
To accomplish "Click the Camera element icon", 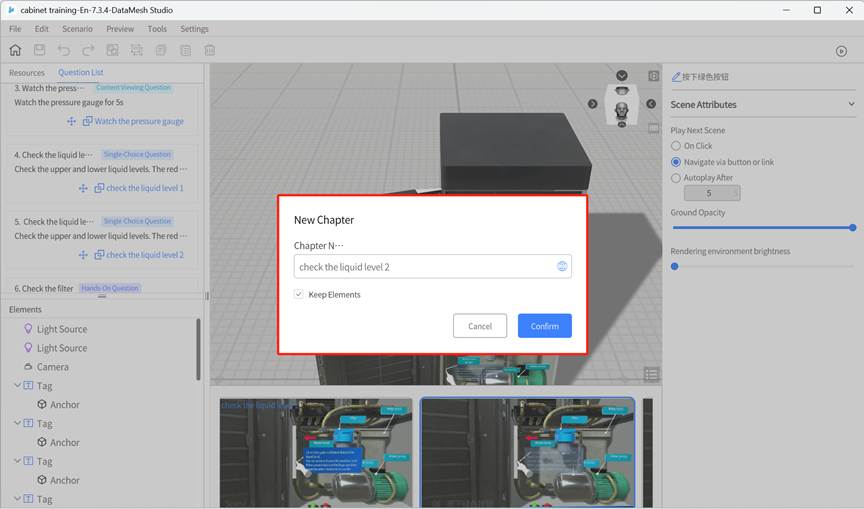I will (28, 367).
